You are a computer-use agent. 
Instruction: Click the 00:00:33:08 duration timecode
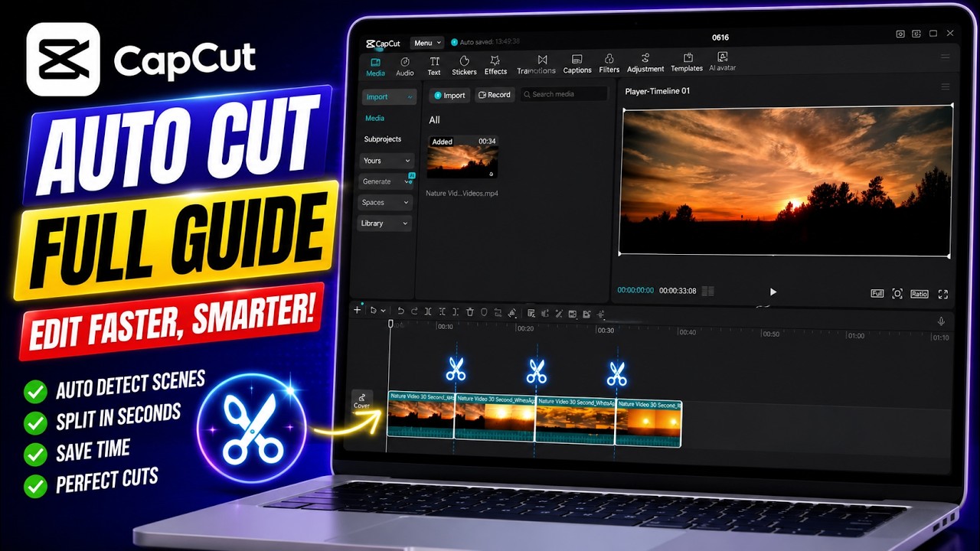coord(678,291)
